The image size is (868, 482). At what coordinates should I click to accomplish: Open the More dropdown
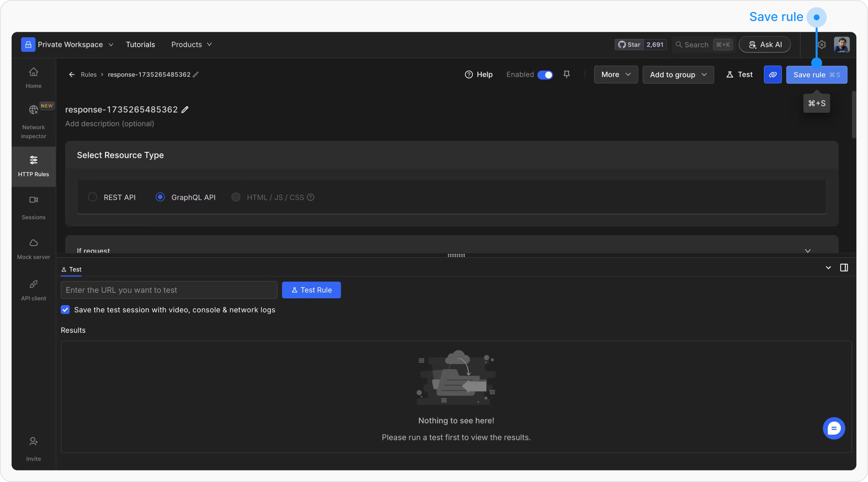coord(616,75)
